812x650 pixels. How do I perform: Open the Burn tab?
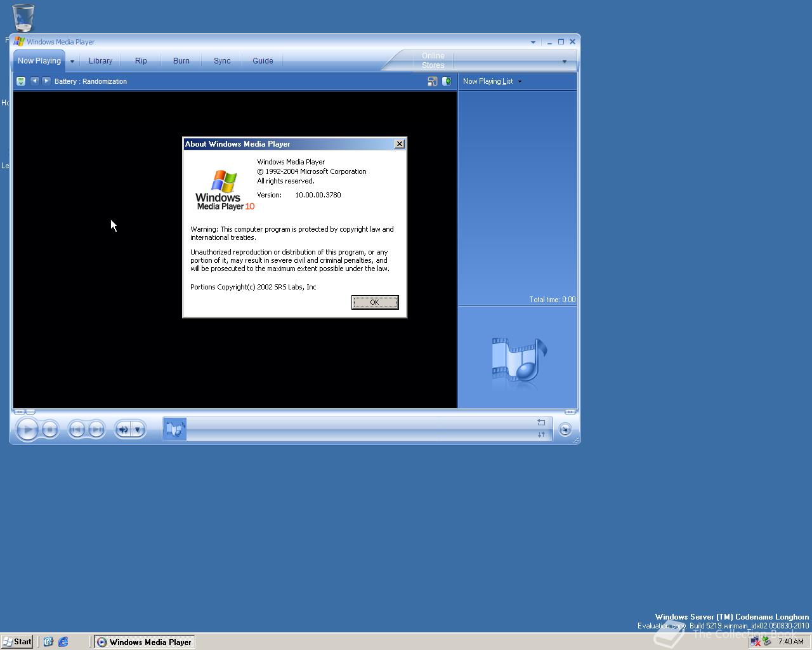181,61
